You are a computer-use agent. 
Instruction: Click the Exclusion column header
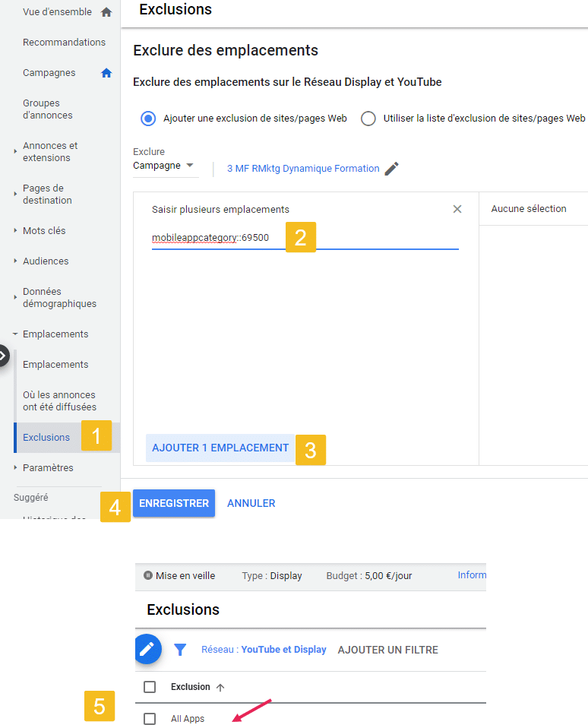(190, 687)
